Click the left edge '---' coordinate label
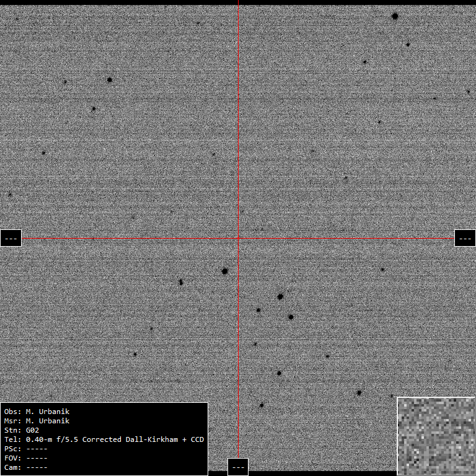 [x=11, y=238]
